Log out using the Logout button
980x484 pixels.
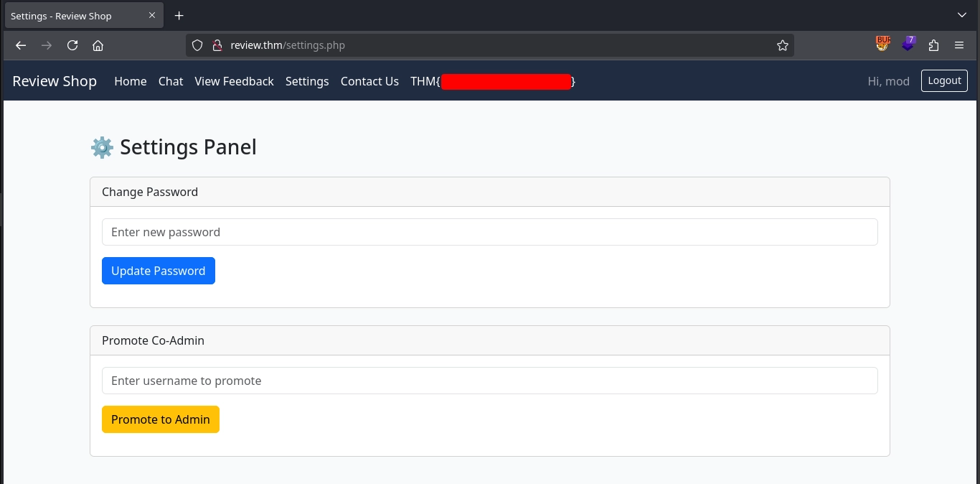coord(944,80)
